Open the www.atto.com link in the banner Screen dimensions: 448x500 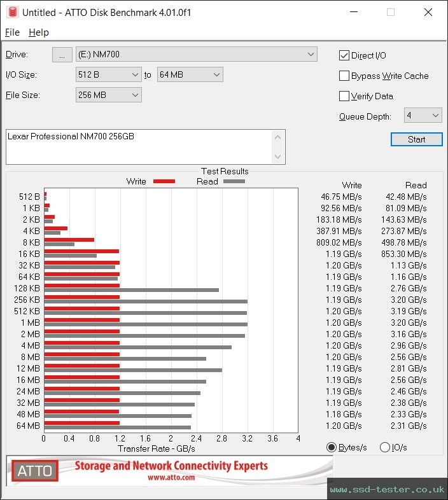click(171, 477)
